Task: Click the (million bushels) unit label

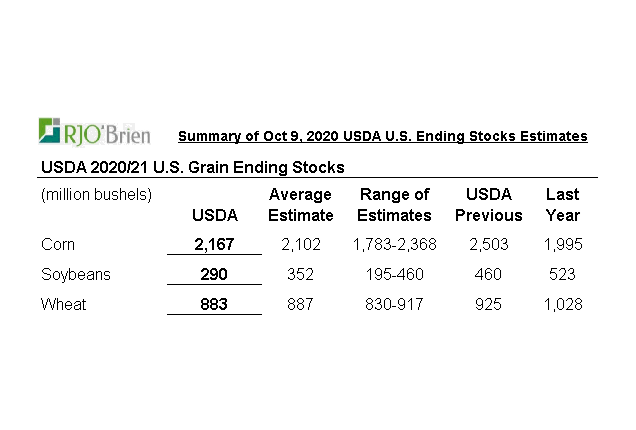Action: point(96,194)
